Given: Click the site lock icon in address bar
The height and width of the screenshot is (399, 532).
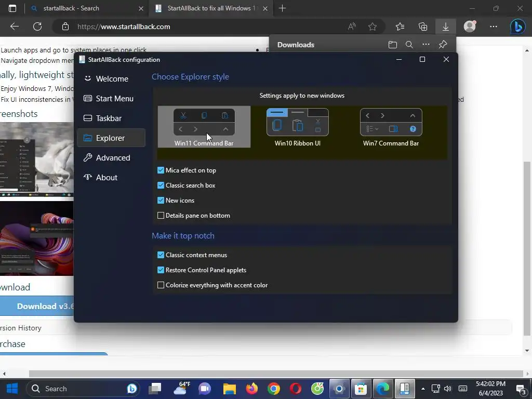Looking at the screenshot, I should [65, 26].
